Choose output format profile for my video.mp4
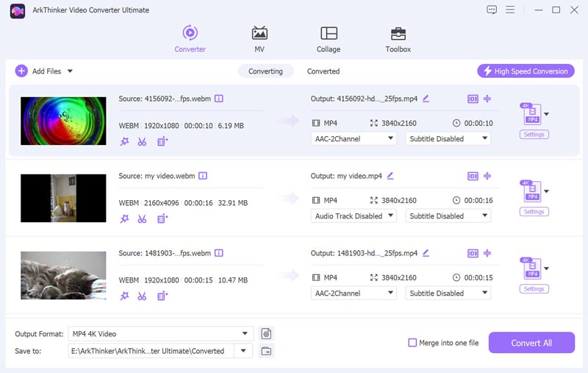Viewport: 588px width, 373px height. (534, 191)
